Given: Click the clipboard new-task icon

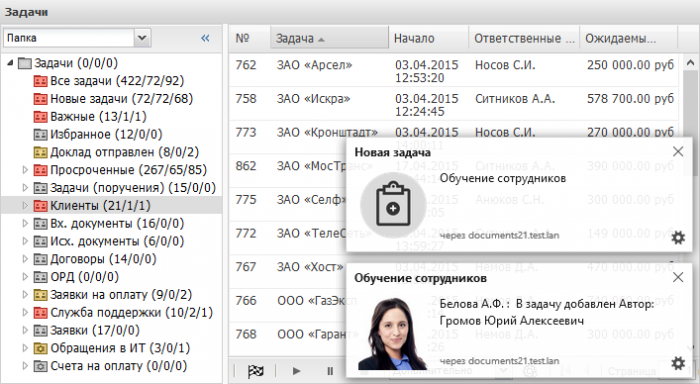Looking at the screenshot, I should pyautogui.click(x=393, y=205).
